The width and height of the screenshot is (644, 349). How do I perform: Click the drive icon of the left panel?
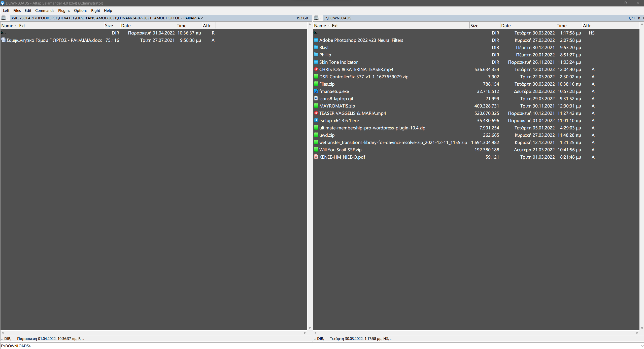coord(3,18)
